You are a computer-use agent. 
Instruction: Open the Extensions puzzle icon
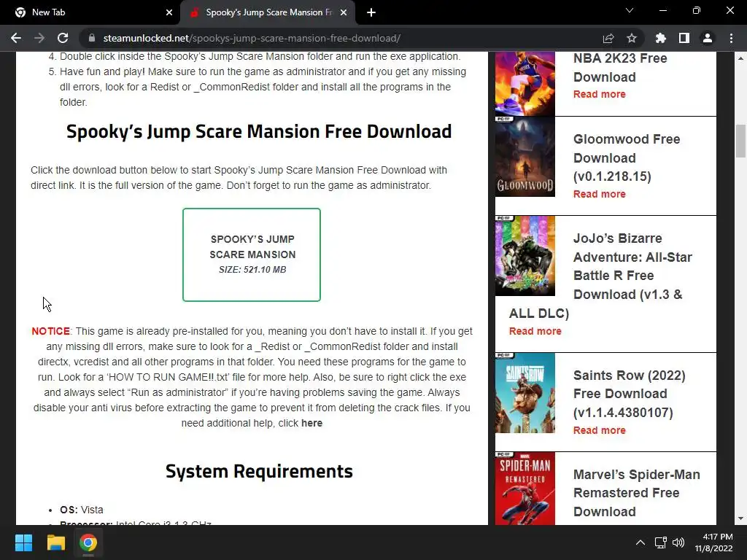661,38
